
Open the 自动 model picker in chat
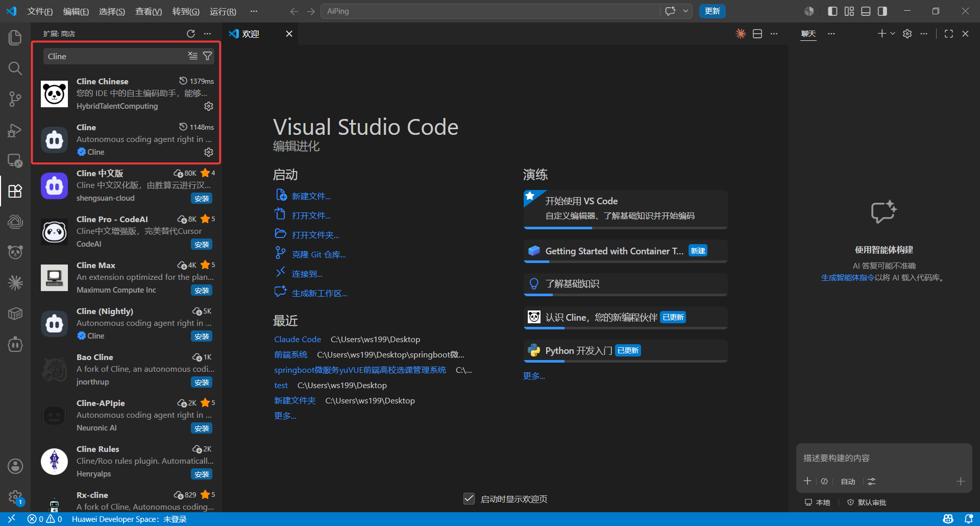coord(848,482)
